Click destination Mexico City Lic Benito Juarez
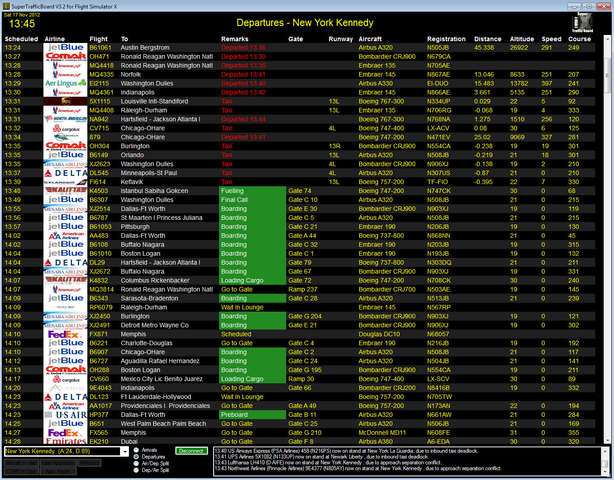 (x=162, y=379)
